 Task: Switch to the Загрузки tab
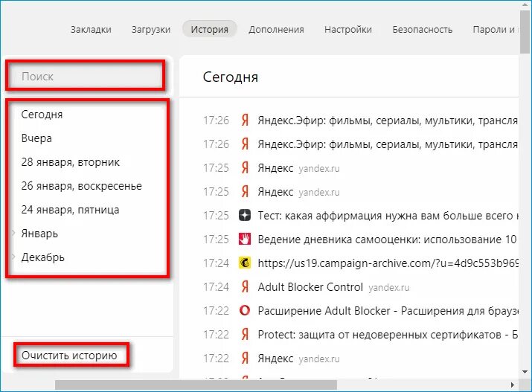(150, 30)
